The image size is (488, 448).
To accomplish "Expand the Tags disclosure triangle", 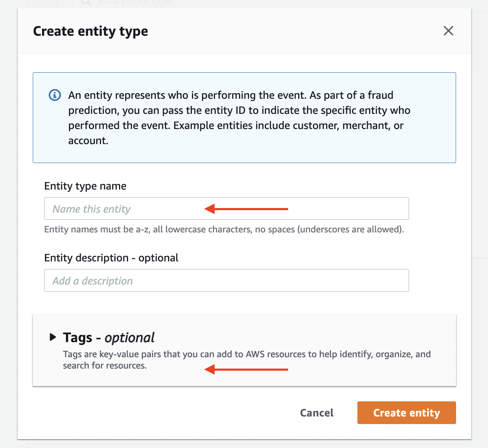I will pyautogui.click(x=53, y=337).
